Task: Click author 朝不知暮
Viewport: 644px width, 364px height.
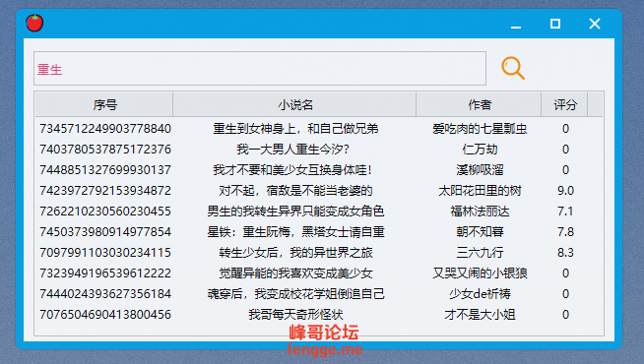Action: 480,232
